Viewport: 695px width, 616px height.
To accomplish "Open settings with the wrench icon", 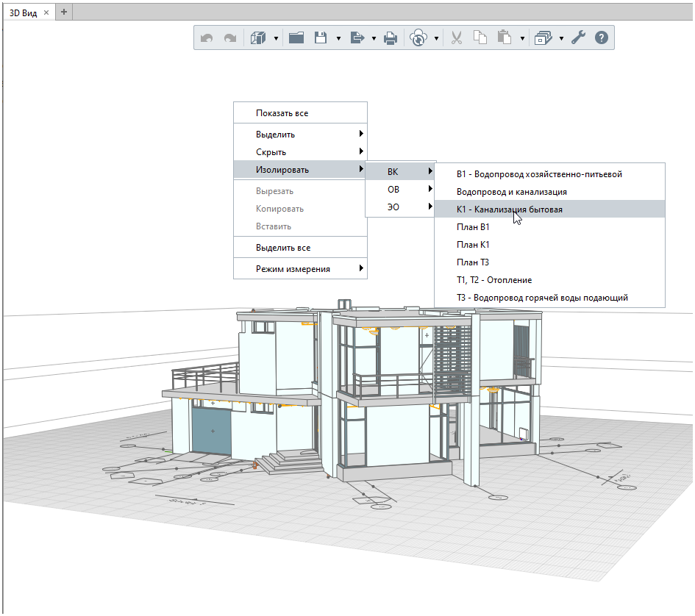I will click(578, 38).
